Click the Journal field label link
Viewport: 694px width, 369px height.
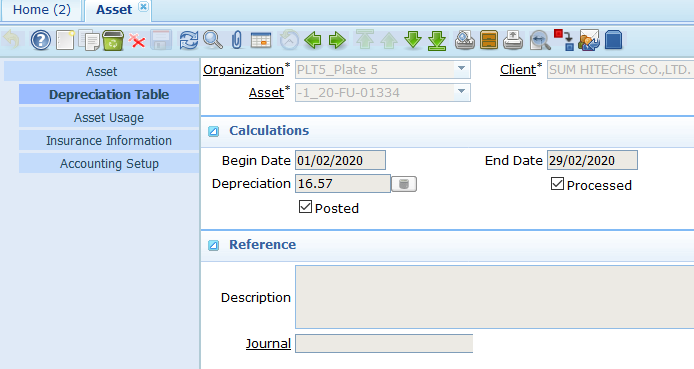click(268, 343)
